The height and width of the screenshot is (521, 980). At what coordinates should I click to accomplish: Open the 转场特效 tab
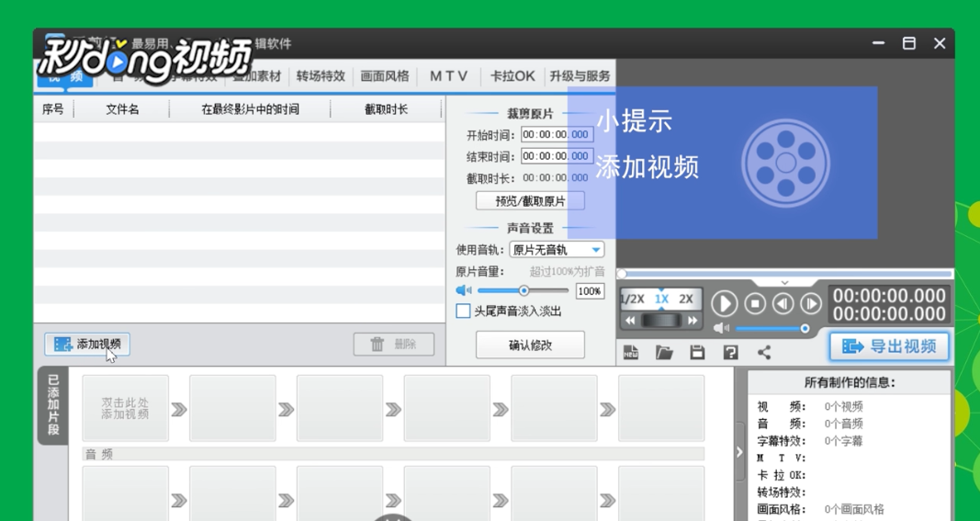[x=321, y=76]
